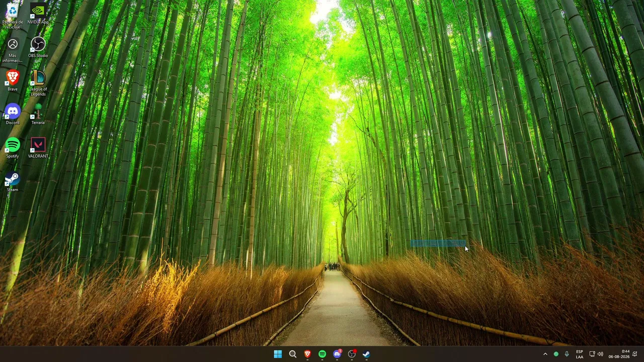Show hidden system tray icons

point(545,354)
